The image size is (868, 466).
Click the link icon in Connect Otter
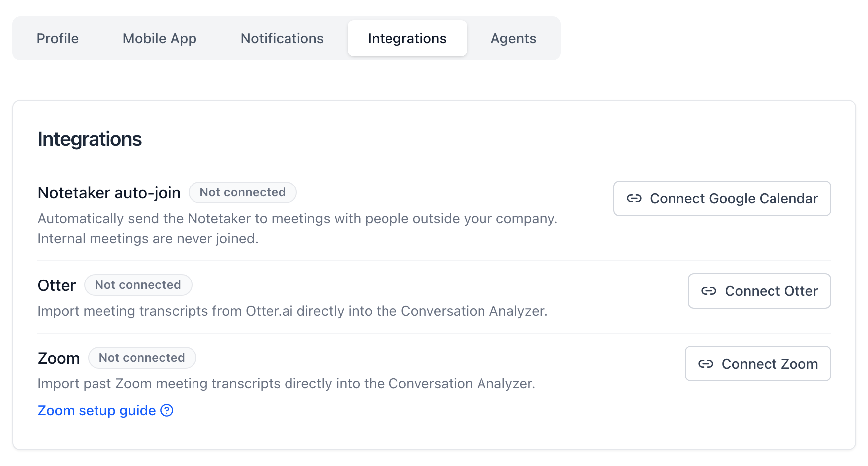click(709, 291)
